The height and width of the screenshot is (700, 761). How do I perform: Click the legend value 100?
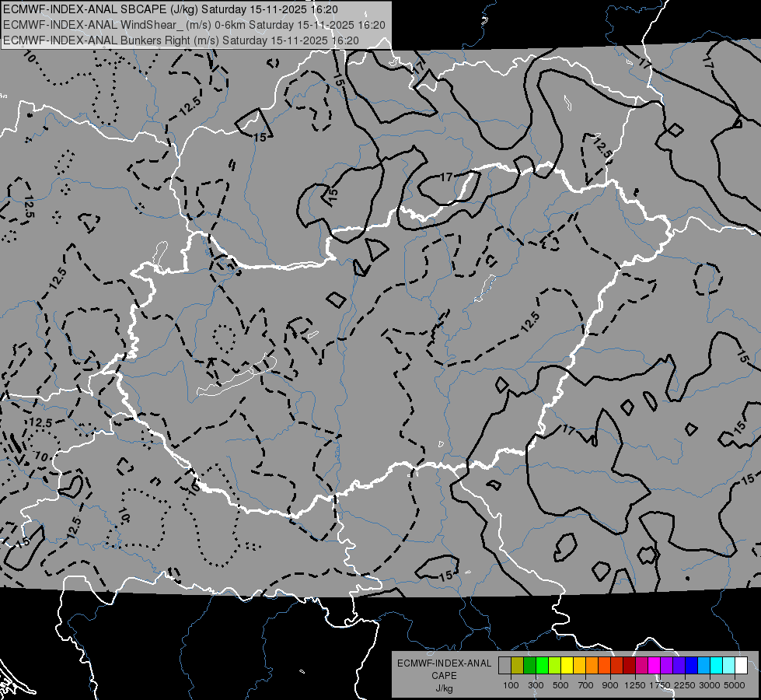tap(511, 685)
